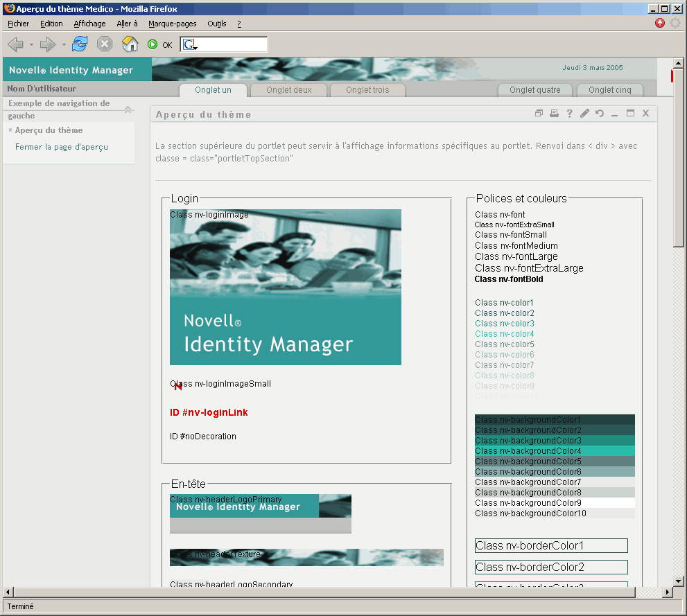Open the Firefox home icon
The height and width of the screenshot is (616, 687).
click(x=130, y=44)
